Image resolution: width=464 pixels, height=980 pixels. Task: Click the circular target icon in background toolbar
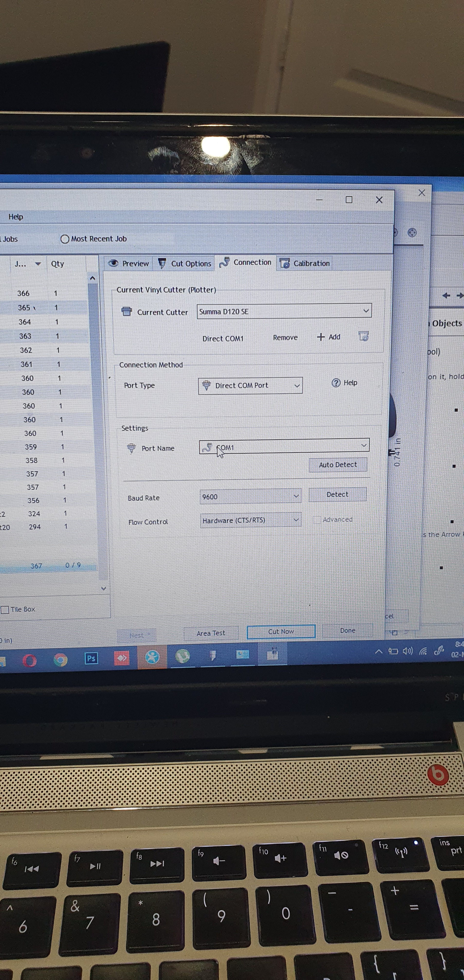(x=412, y=232)
